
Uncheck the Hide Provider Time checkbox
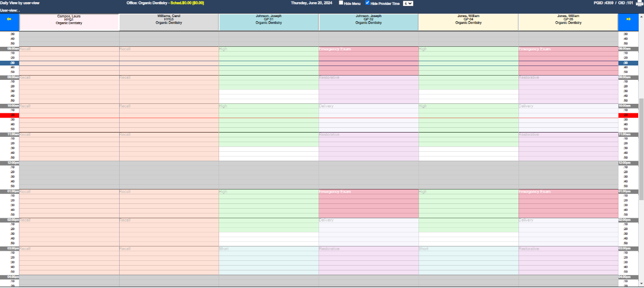tap(367, 3)
